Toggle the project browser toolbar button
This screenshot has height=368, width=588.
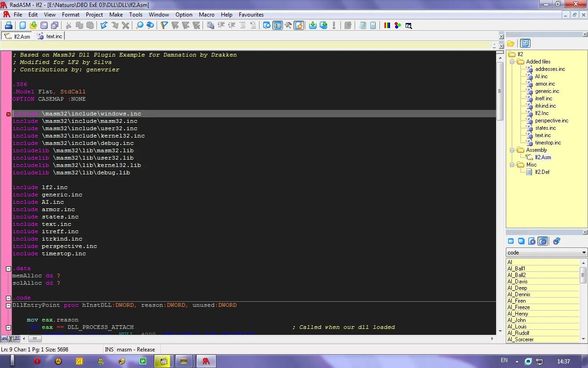tap(267, 25)
